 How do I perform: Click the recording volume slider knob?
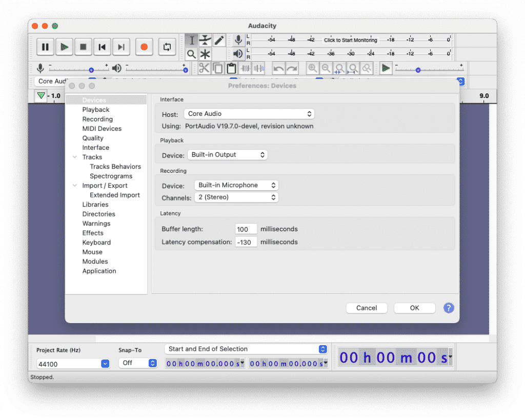point(91,70)
